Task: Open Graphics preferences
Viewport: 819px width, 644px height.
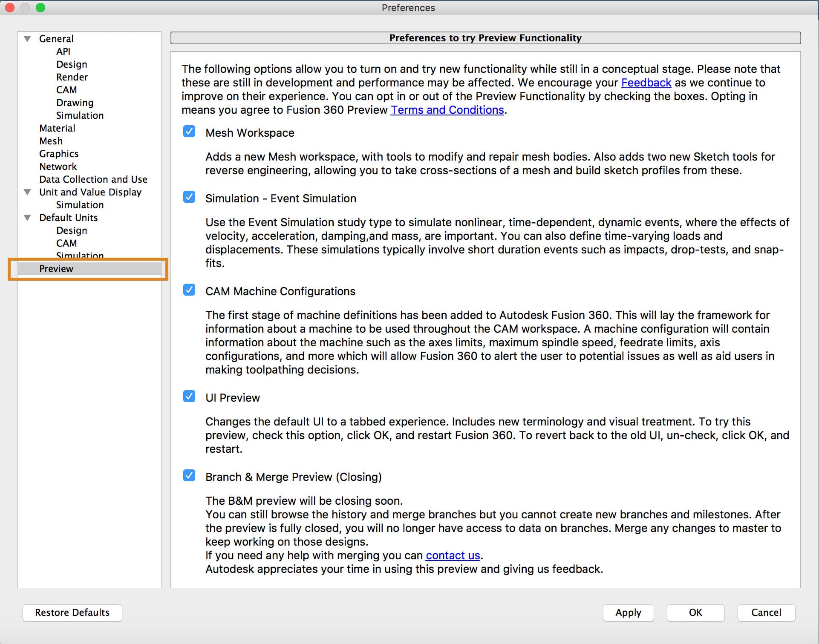Action: pyautogui.click(x=59, y=154)
